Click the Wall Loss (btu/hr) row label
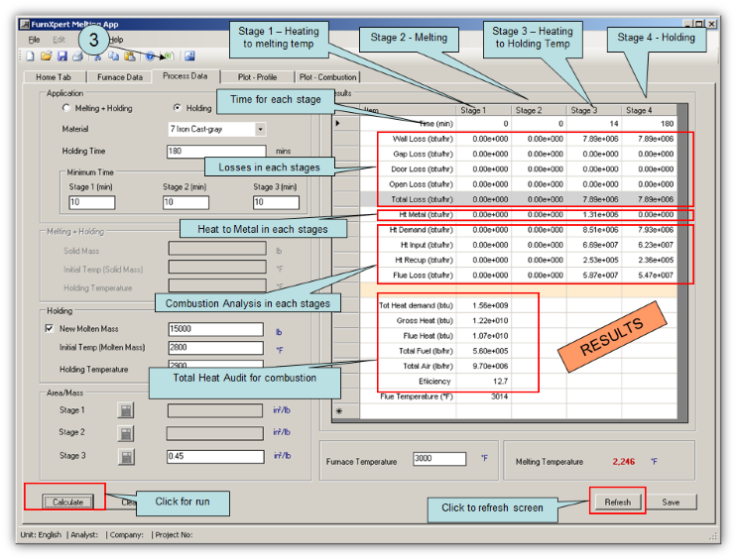This screenshot has height=560, width=737. [423, 139]
